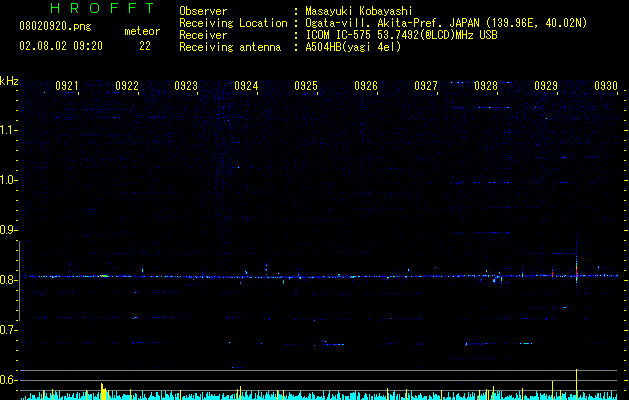Click the 0929 time marker
Screen dimensions: 629x400
546,86
